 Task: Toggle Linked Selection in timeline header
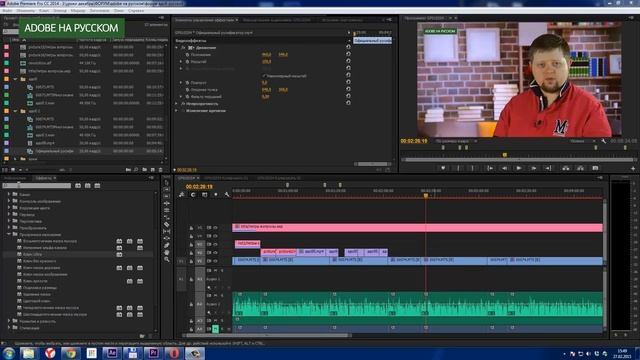(x=204, y=195)
